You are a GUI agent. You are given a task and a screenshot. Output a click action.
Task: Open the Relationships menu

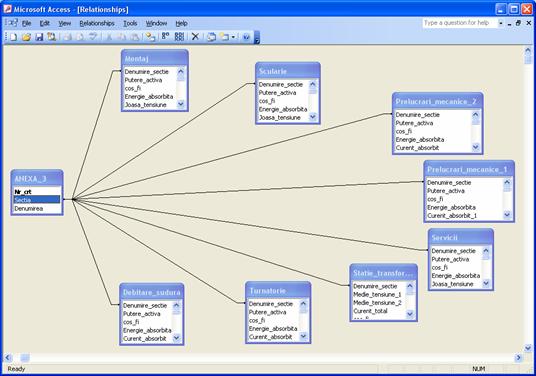click(x=97, y=23)
